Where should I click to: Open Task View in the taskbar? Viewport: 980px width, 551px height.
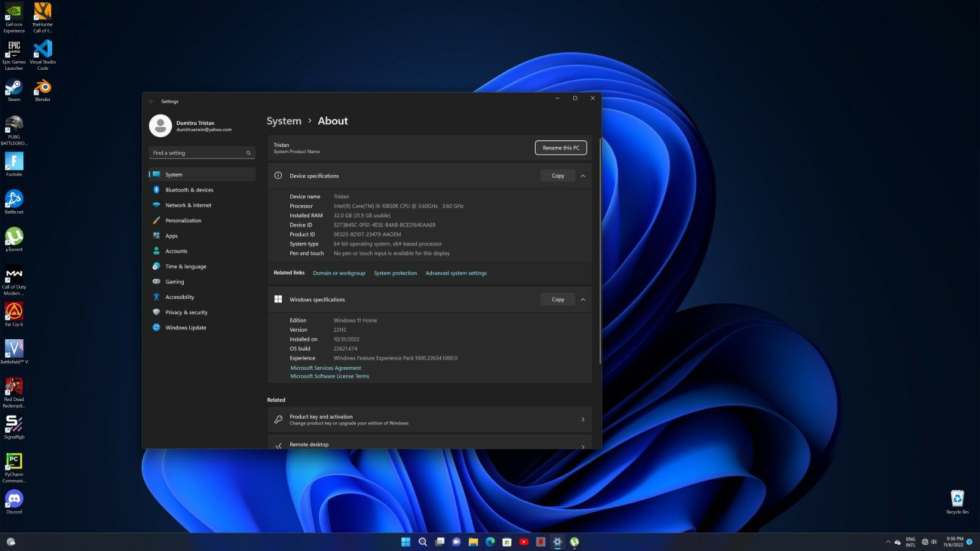(x=440, y=542)
